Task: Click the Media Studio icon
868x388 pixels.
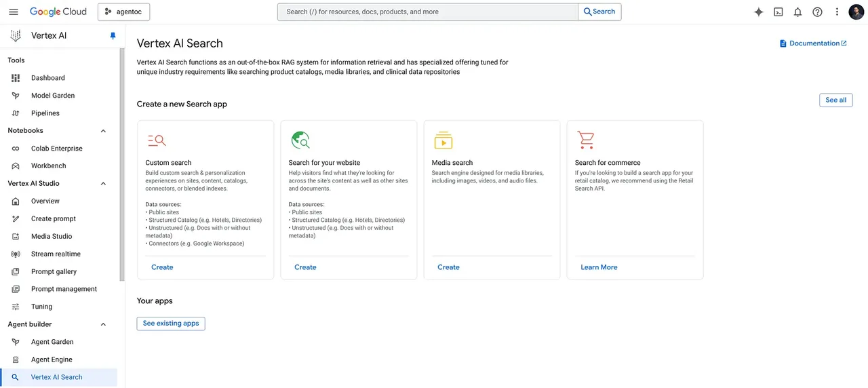Action: click(x=16, y=236)
